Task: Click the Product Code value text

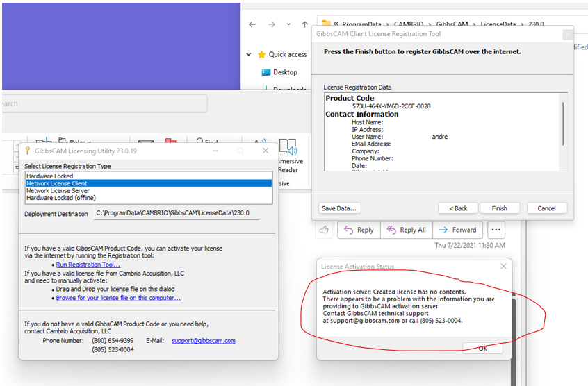Action: (391, 106)
